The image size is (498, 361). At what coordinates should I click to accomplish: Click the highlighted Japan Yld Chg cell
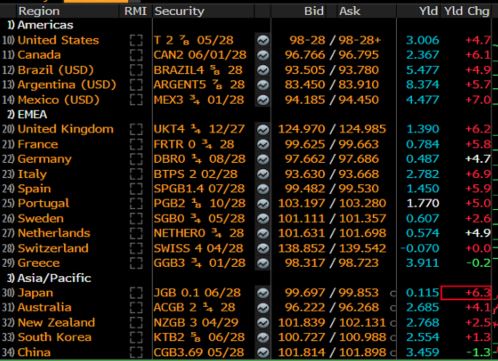pyautogui.click(x=466, y=293)
